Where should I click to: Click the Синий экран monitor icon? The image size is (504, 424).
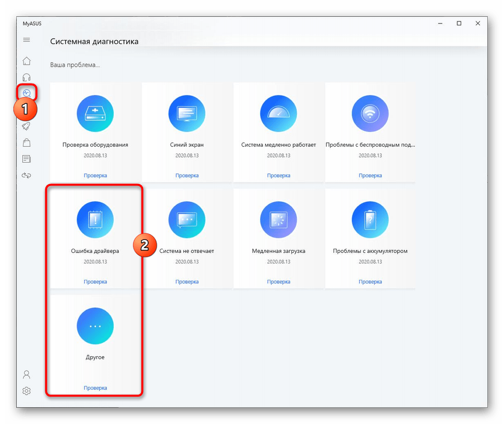tap(187, 114)
